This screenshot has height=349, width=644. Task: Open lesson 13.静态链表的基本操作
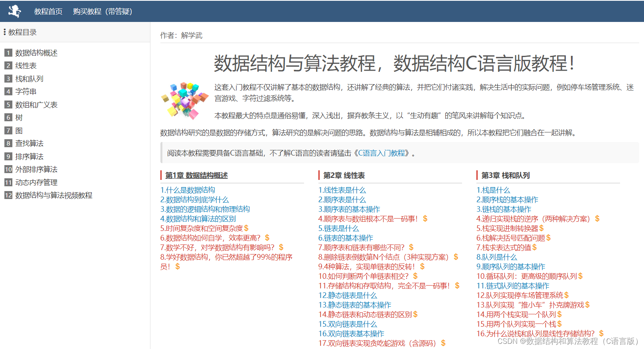(355, 305)
